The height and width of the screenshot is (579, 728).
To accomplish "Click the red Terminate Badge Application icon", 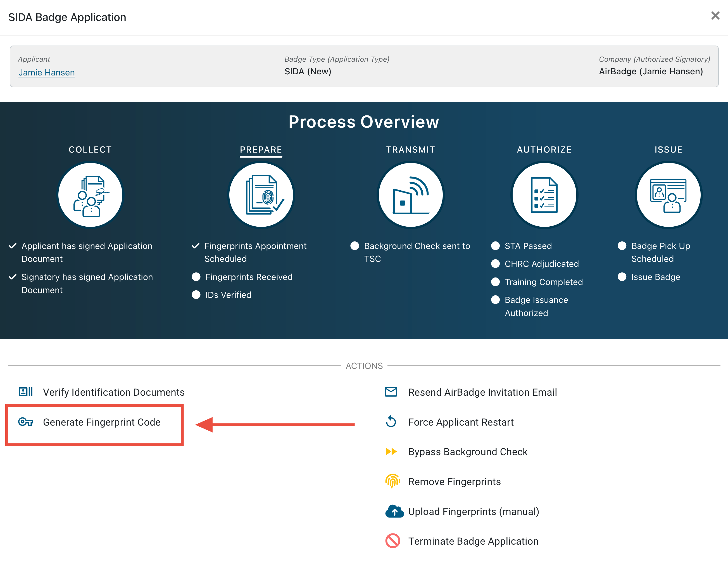I will (392, 541).
